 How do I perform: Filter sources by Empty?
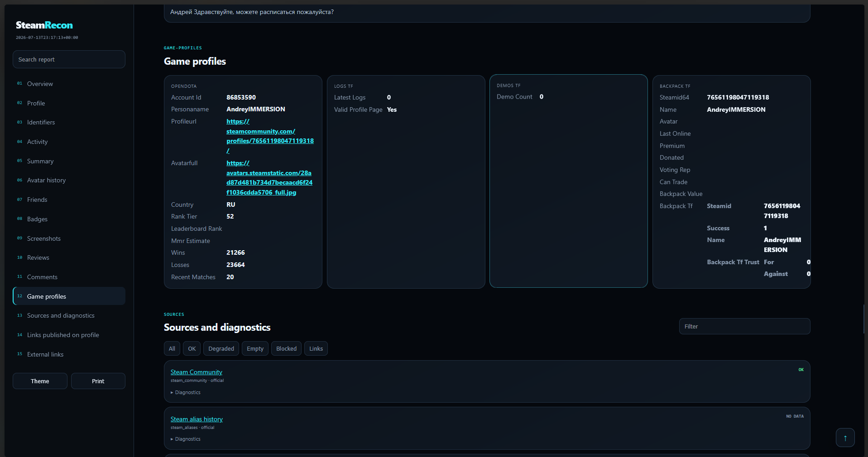[x=255, y=348]
